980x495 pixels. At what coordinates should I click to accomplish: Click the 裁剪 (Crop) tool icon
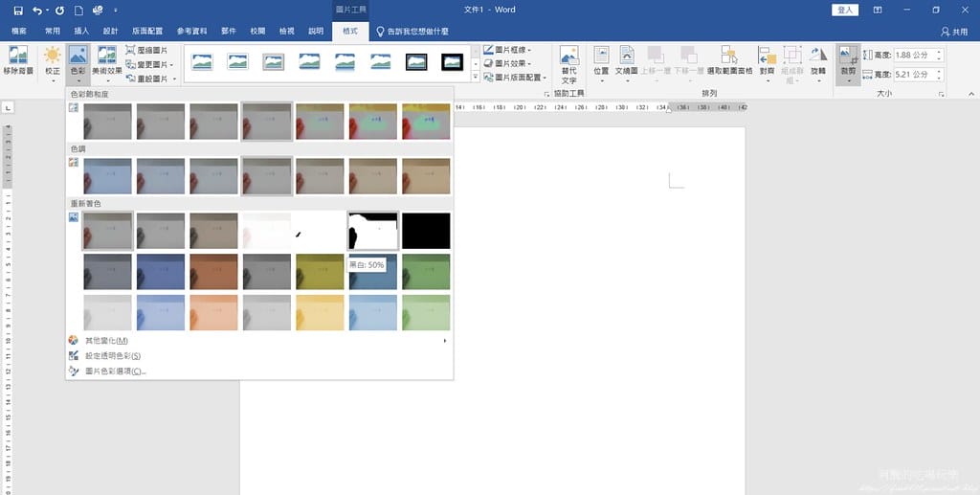848,55
